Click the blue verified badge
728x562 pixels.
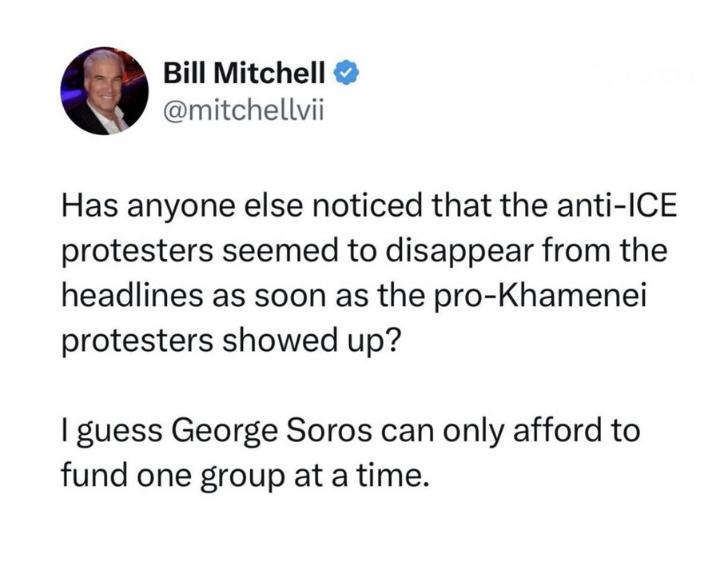[344, 74]
